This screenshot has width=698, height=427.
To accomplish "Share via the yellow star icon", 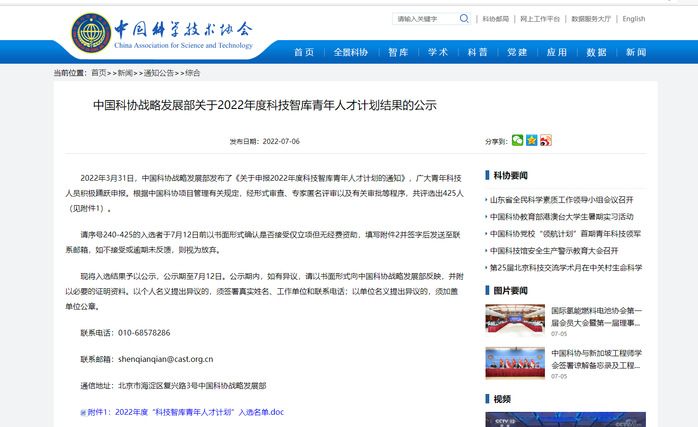I will coord(532,140).
